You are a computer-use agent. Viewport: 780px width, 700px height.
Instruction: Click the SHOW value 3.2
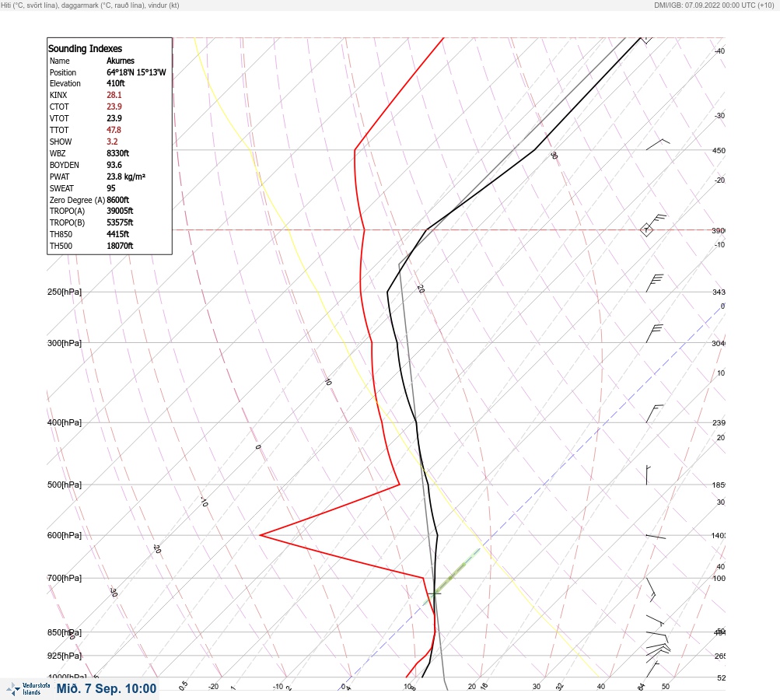[112, 142]
